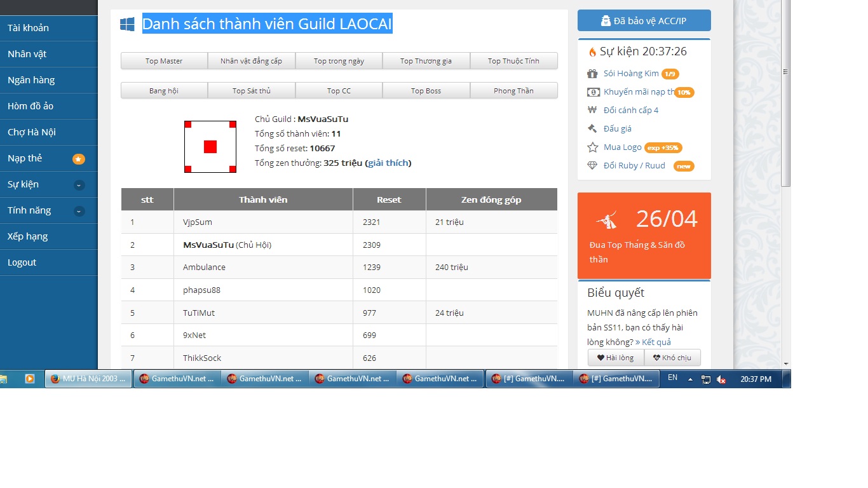The width and height of the screenshot is (868, 488).
Task: Show hidden system tray icons arrow
Action: point(690,379)
